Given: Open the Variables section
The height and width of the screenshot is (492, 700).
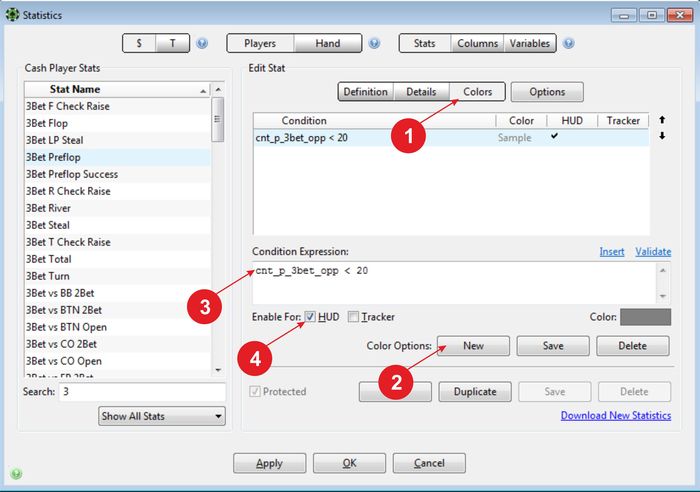Looking at the screenshot, I should 530,43.
